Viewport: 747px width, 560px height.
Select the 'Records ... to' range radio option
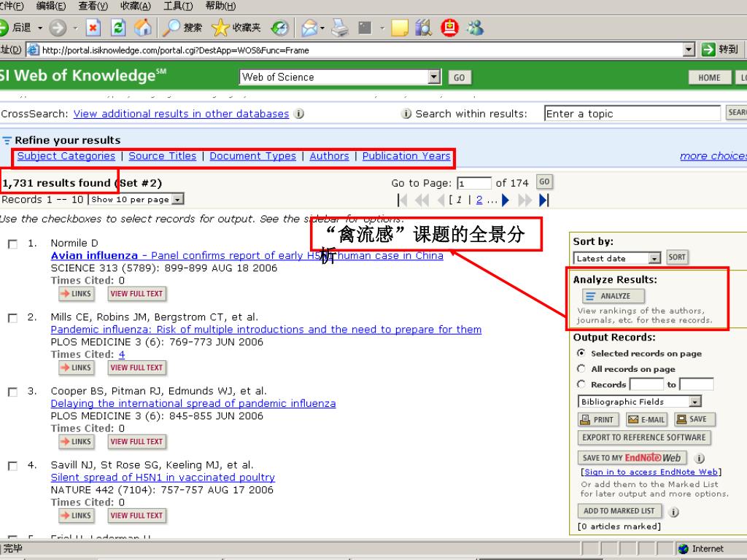pyautogui.click(x=581, y=384)
